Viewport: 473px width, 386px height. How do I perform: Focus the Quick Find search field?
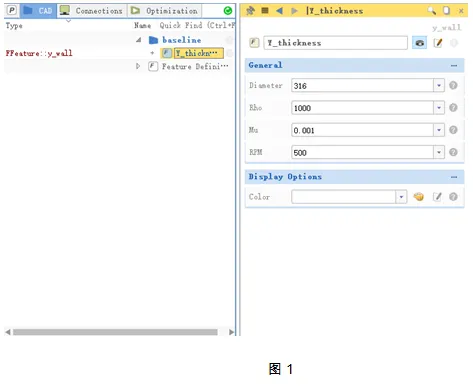pos(197,25)
